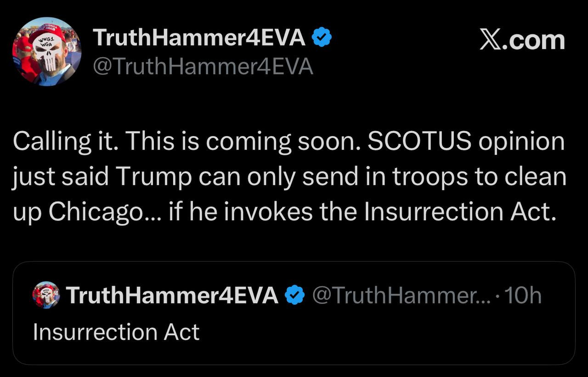Click the 10h timestamp on quoted post
This screenshot has width=588, height=377.
523,295
